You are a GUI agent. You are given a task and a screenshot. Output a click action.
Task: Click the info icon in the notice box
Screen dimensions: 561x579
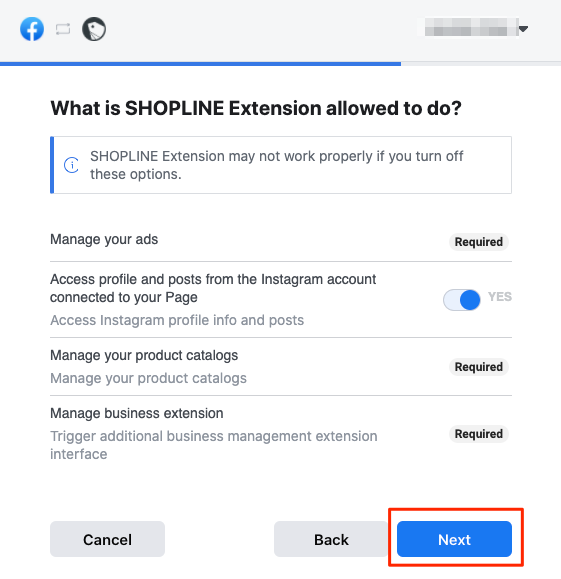(x=71, y=165)
